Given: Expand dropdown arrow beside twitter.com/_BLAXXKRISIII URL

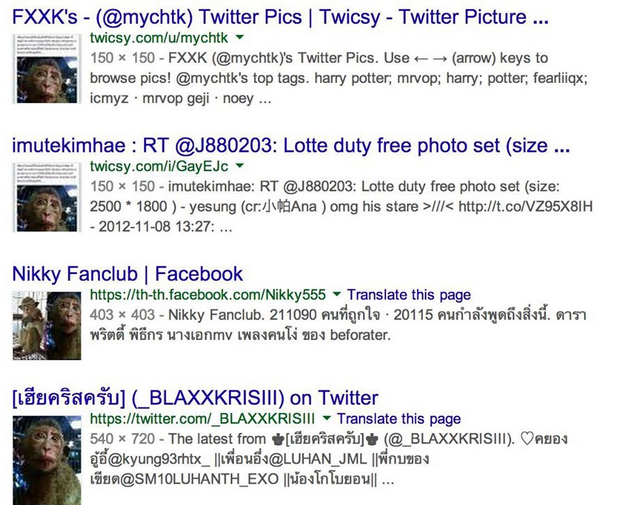Looking at the screenshot, I should pos(327,418).
